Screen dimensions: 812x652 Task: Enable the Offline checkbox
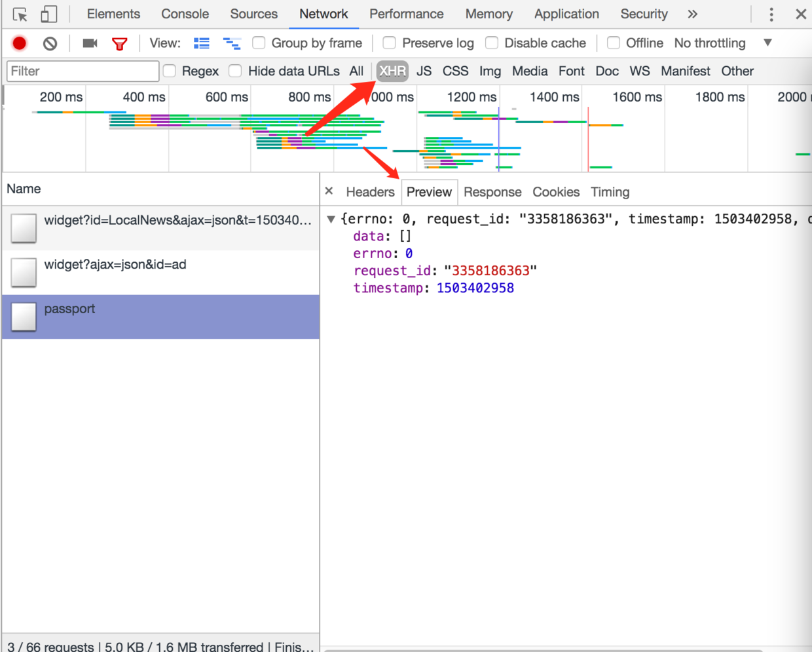[x=614, y=43]
